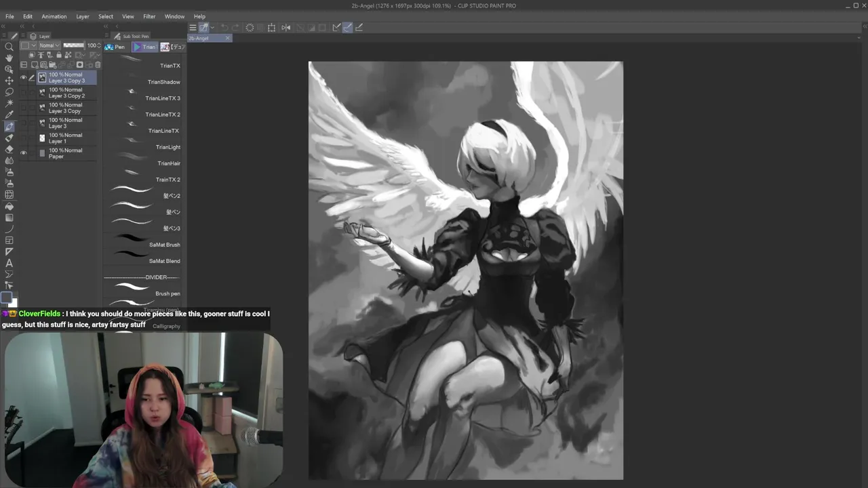Show Layer 3 visibility box
The width and height of the screenshot is (868, 488).
click(x=23, y=123)
